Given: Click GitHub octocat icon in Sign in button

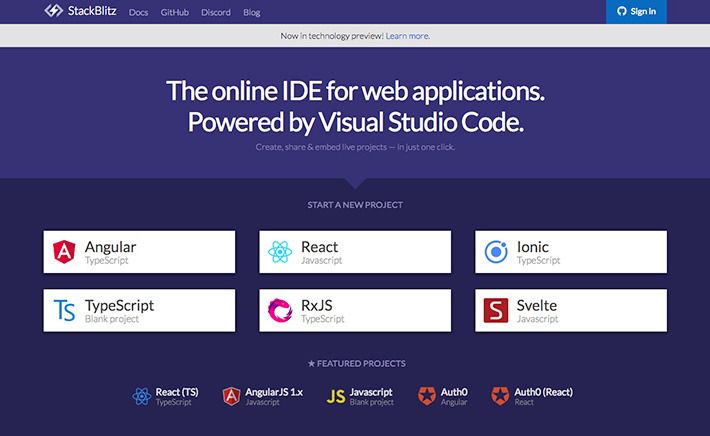Looking at the screenshot, I should pos(622,11).
